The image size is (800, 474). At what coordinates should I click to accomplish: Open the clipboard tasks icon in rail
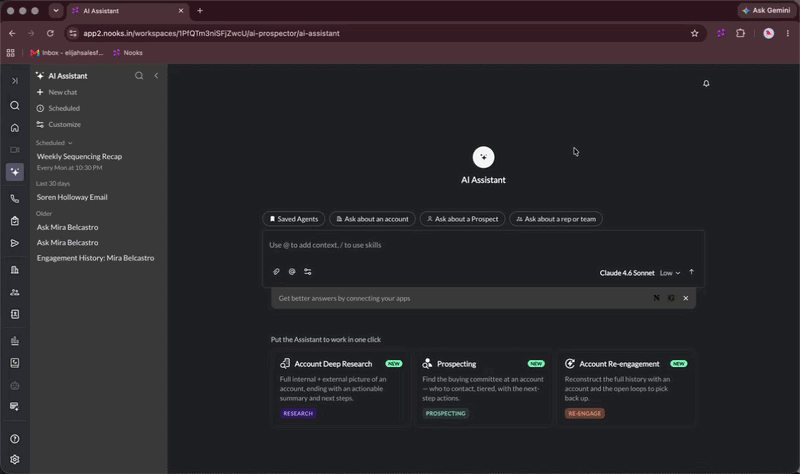point(15,221)
